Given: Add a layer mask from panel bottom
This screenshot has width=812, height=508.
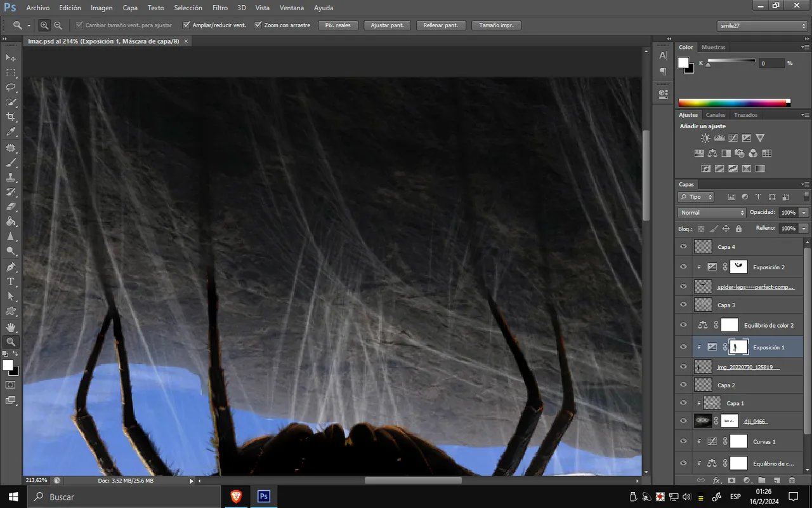Looking at the screenshot, I should point(731,481).
